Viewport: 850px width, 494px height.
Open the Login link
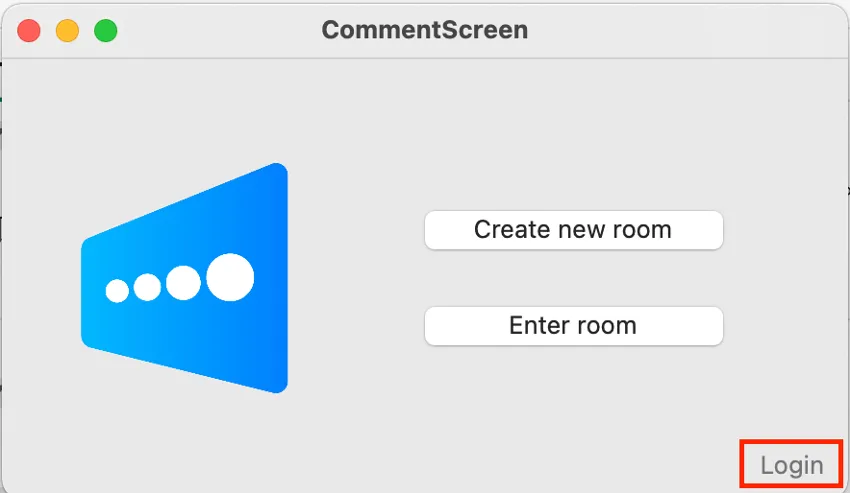click(x=791, y=466)
